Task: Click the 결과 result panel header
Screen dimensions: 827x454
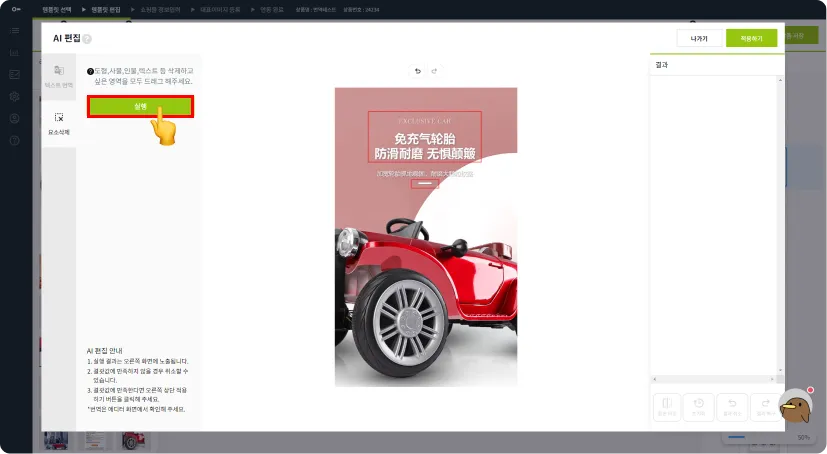Action: (x=661, y=65)
